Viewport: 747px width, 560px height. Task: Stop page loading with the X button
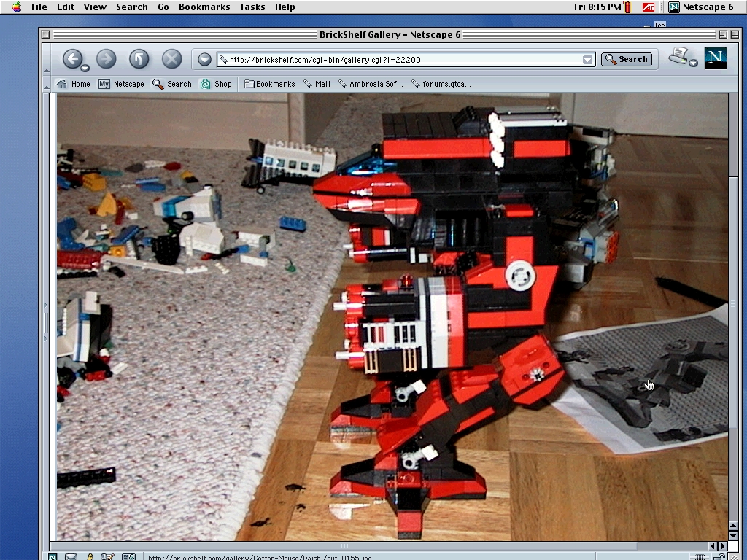(171, 59)
